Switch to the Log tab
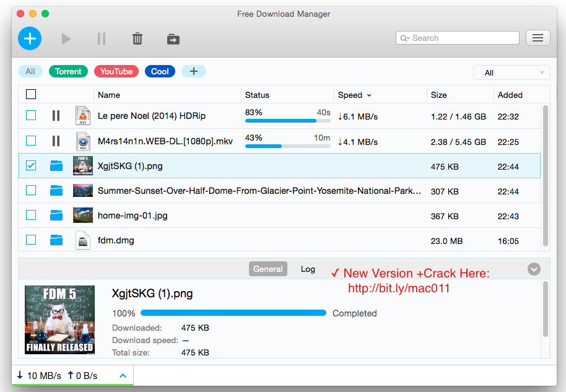Screen dimensions: 566x392 click(x=308, y=269)
